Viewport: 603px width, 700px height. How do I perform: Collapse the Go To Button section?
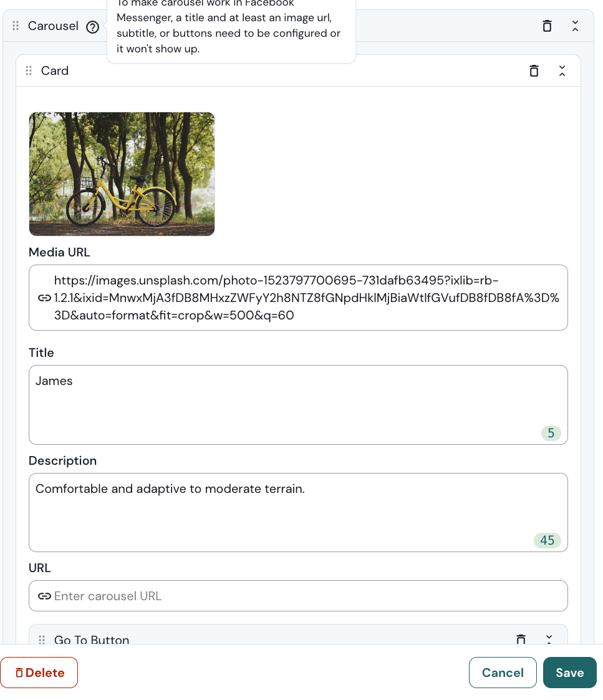tap(549, 639)
